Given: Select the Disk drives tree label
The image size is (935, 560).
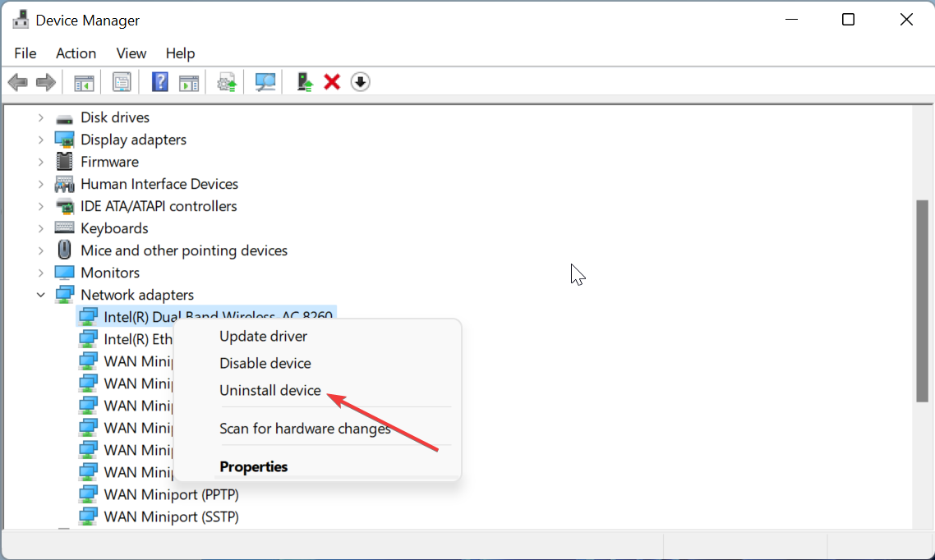Looking at the screenshot, I should (x=115, y=117).
